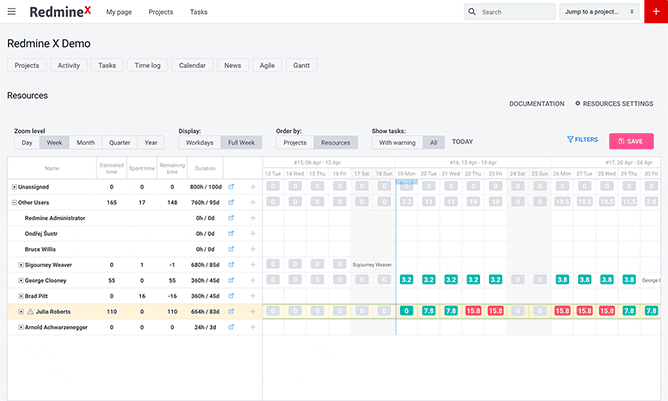Click the plus icon in Unassigned row
The width and height of the screenshot is (668, 401).
253,187
